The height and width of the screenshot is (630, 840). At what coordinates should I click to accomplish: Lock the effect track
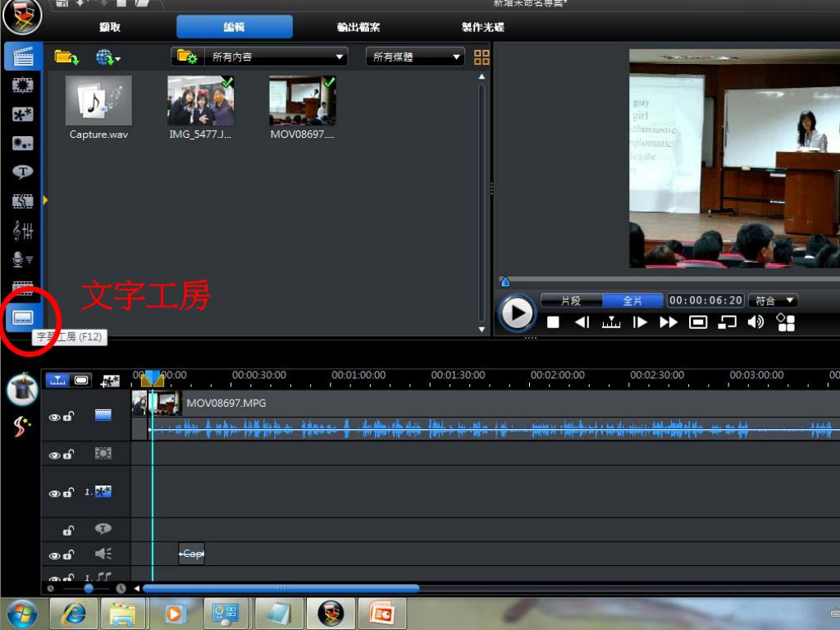point(68,454)
